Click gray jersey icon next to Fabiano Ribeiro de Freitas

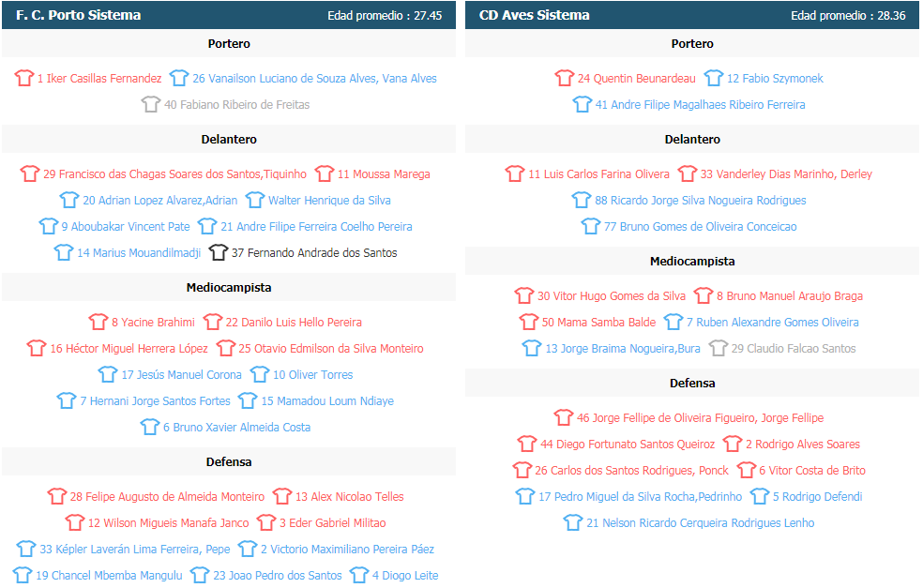151,104
